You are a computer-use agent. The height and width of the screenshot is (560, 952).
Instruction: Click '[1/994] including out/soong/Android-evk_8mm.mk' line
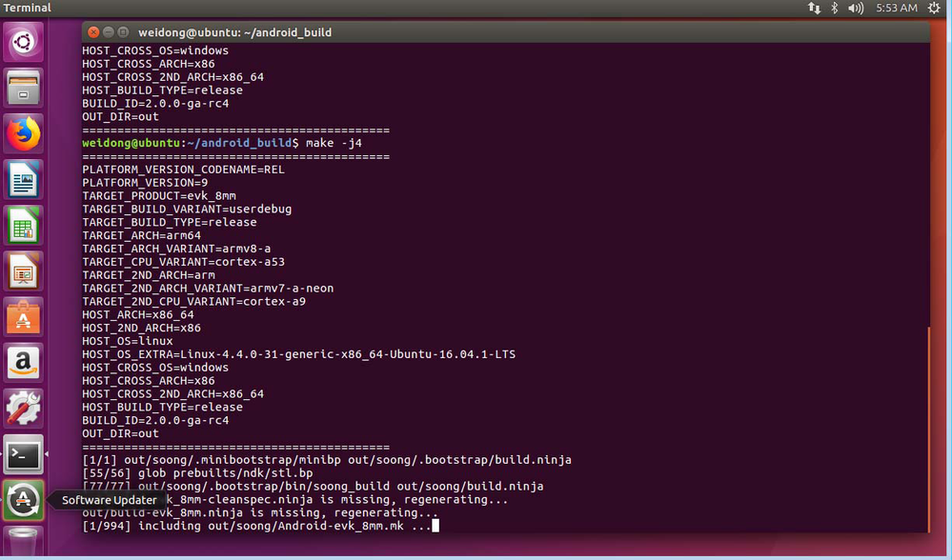click(x=256, y=526)
